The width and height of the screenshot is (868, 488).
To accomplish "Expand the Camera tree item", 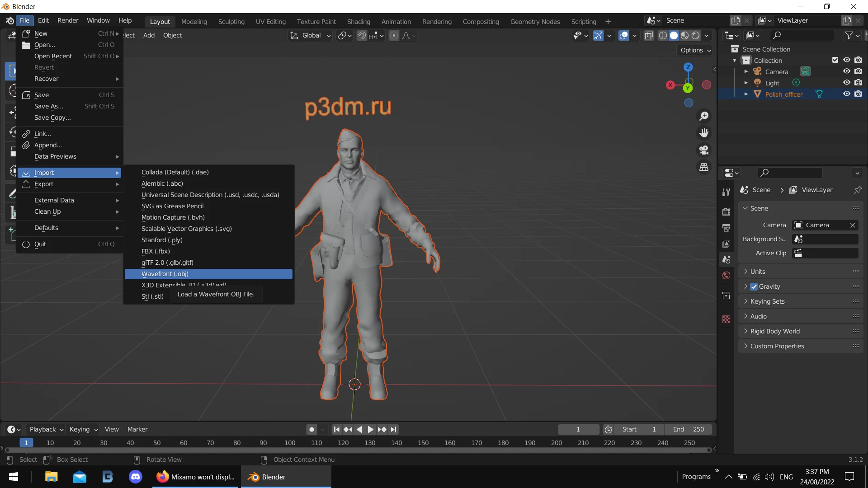I will pos(746,71).
